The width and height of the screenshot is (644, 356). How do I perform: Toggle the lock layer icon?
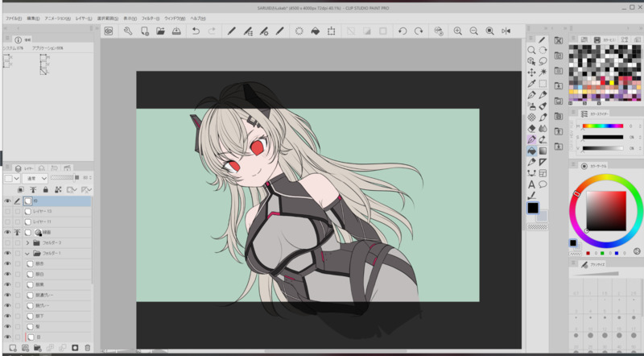(x=46, y=189)
